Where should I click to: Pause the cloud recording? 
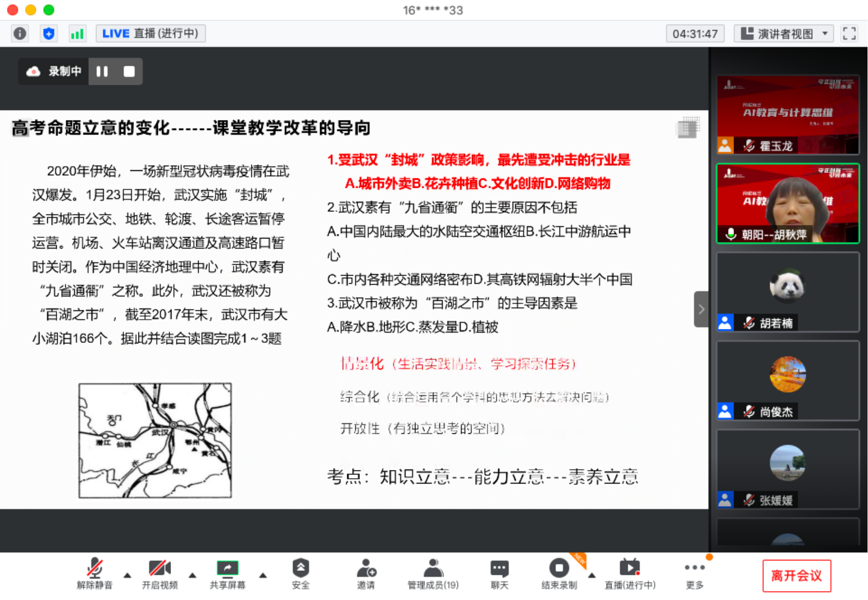pyautogui.click(x=102, y=71)
